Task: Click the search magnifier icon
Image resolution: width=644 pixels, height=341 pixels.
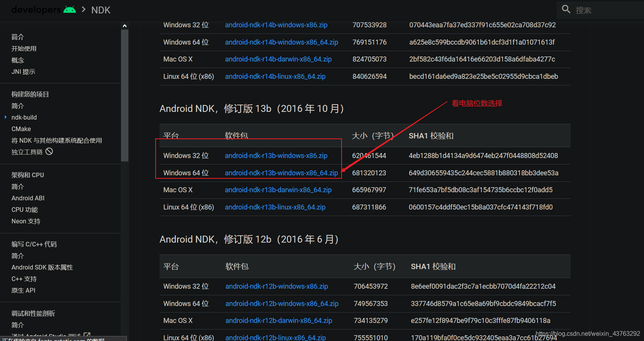Action: (x=566, y=9)
